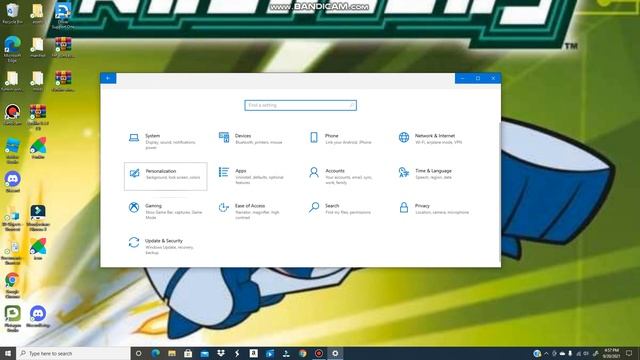Select the Bandicam desktop shortcut
The image size is (640, 360).
(12, 114)
